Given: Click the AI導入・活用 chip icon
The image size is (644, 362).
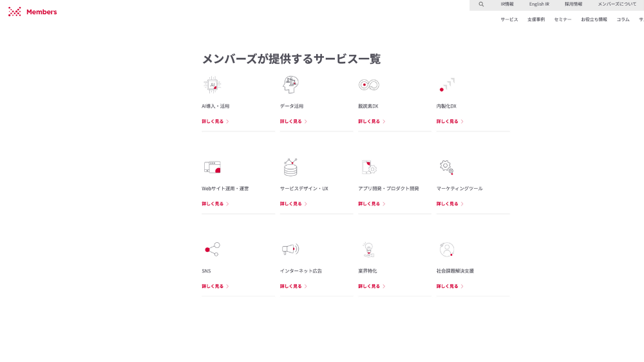Looking at the screenshot, I should coord(212,84).
